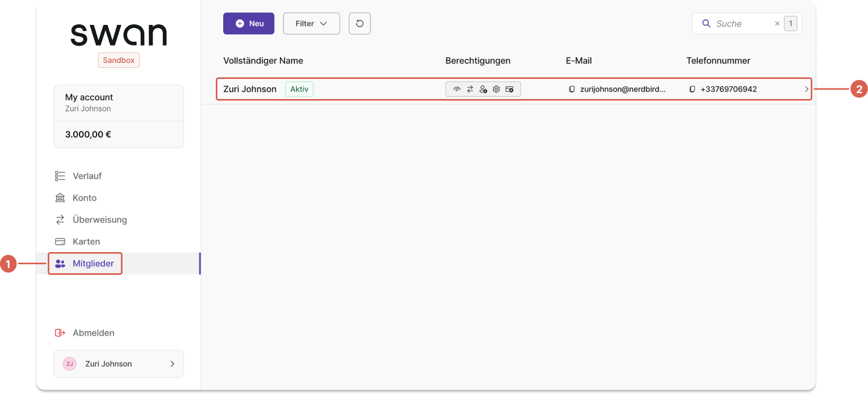Clear search with the X icon
The image size is (868, 394).
point(777,23)
